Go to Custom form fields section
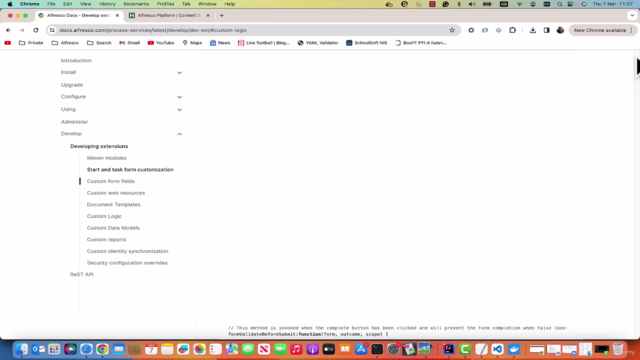 coord(111,181)
